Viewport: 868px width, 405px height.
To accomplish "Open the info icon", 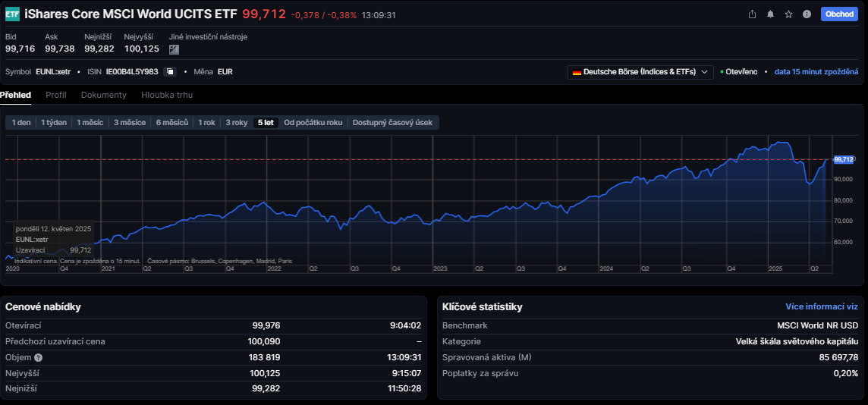I will point(807,14).
